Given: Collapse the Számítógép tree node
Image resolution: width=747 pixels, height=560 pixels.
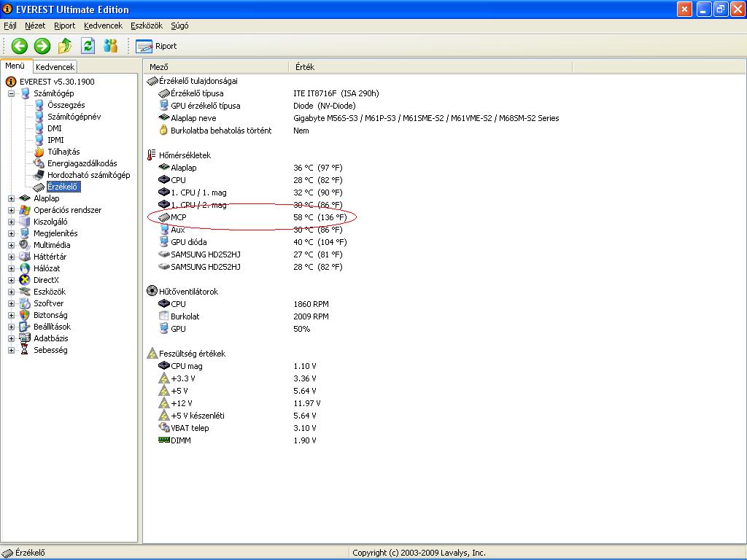Looking at the screenshot, I should (x=11, y=93).
